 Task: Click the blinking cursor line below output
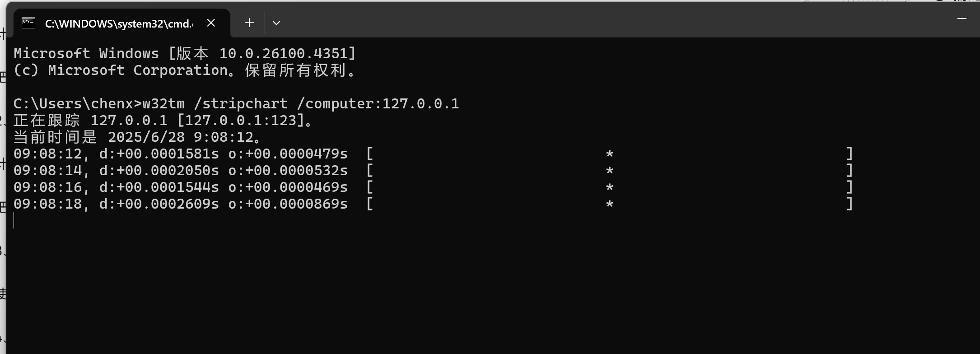pos(14,220)
